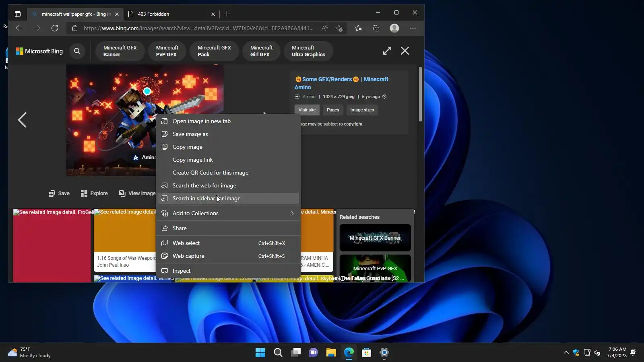This screenshot has width=644, height=362.
Task: Click the Bing search magnifier icon
Action: [x=77, y=51]
